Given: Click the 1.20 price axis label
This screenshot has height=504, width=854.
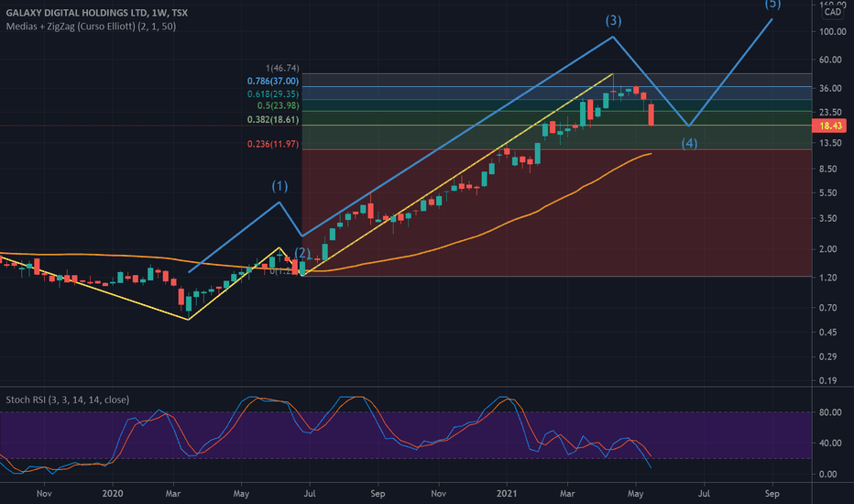Looking at the screenshot, I should pyautogui.click(x=827, y=278).
